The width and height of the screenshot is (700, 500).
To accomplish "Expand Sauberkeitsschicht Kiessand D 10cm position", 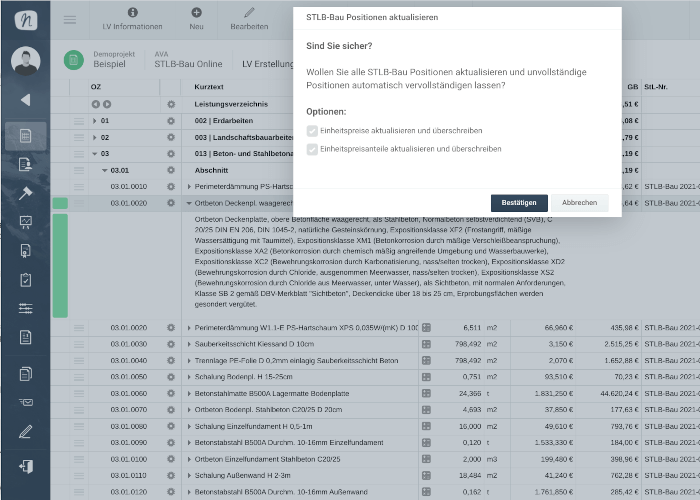I will (189, 344).
